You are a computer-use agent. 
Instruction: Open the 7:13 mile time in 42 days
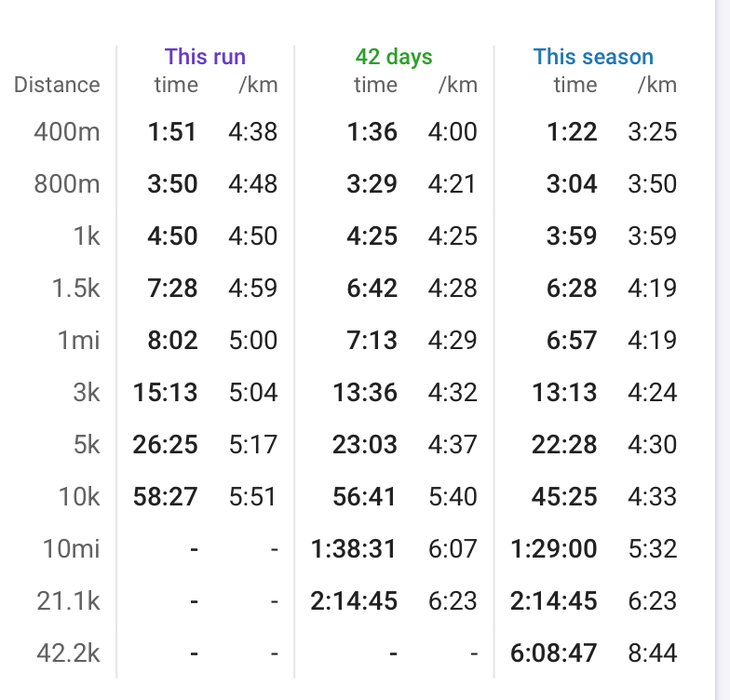tap(372, 341)
